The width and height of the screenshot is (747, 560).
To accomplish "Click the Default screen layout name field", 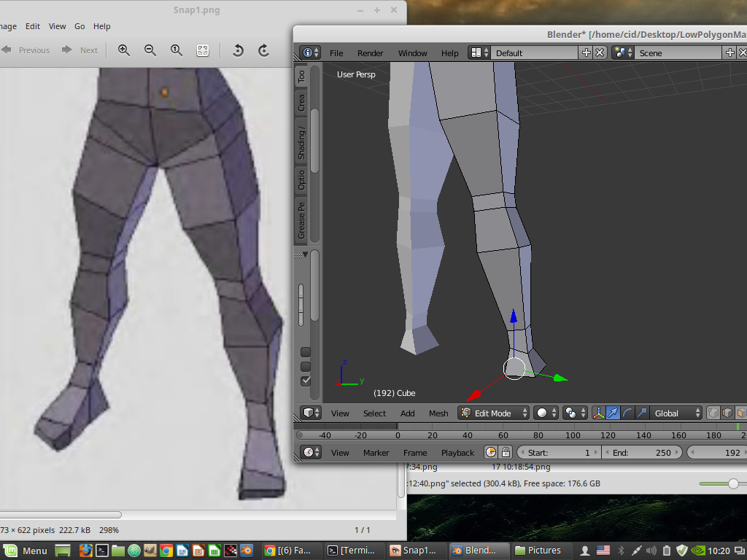I will point(535,52).
